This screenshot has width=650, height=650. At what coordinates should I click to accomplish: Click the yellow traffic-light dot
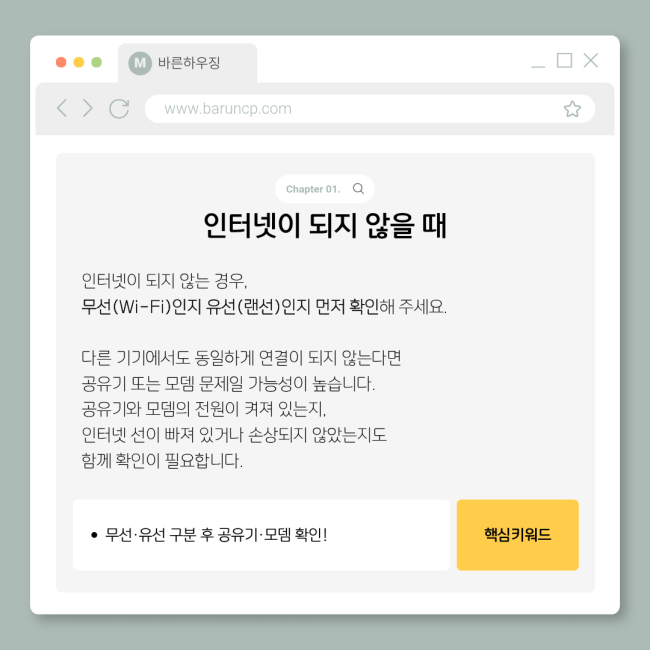click(79, 62)
